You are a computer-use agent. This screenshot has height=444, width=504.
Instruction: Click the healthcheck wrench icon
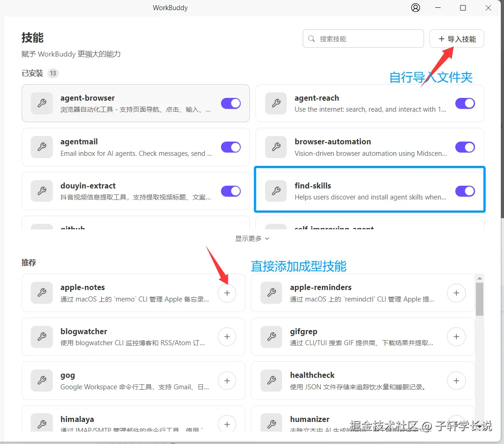click(271, 381)
